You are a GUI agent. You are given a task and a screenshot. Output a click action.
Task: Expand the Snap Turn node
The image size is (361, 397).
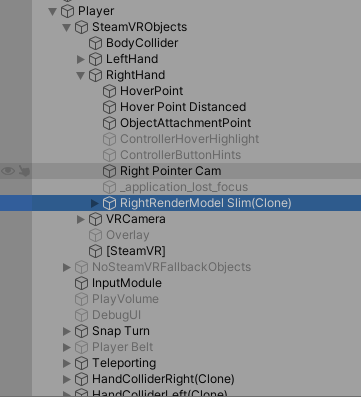tap(67, 331)
